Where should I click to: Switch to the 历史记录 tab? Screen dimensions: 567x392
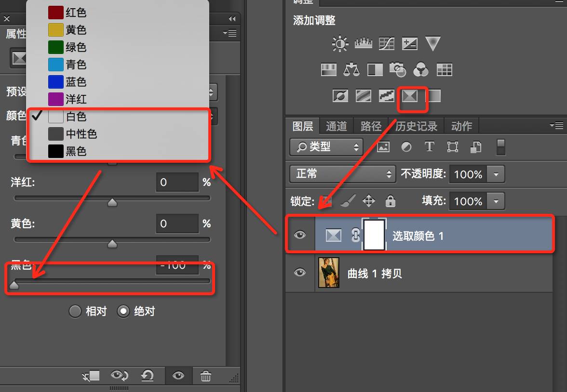[x=416, y=126]
